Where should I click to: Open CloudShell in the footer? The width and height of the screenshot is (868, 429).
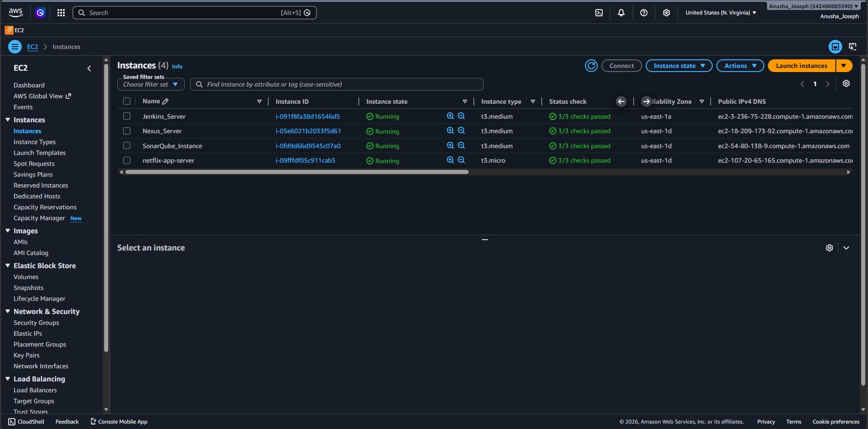[26, 422]
